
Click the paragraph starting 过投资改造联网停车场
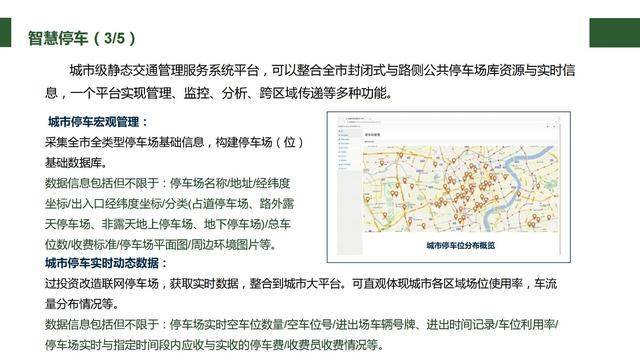point(301,293)
